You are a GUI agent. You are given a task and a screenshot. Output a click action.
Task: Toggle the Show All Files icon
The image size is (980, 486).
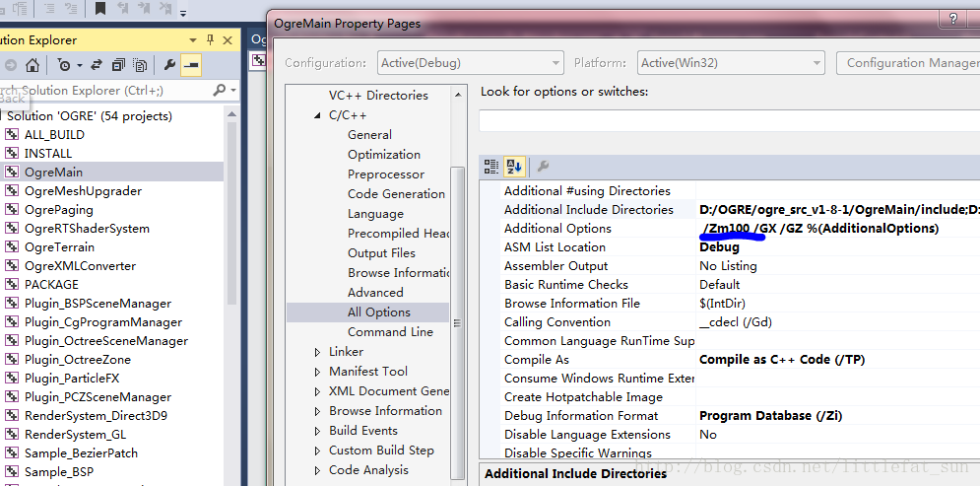pos(141,65)
